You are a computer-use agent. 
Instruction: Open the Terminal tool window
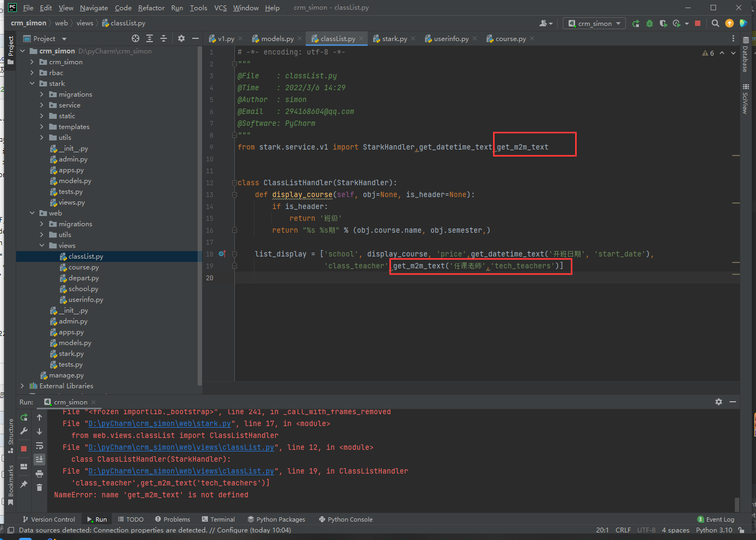(218, 519)
